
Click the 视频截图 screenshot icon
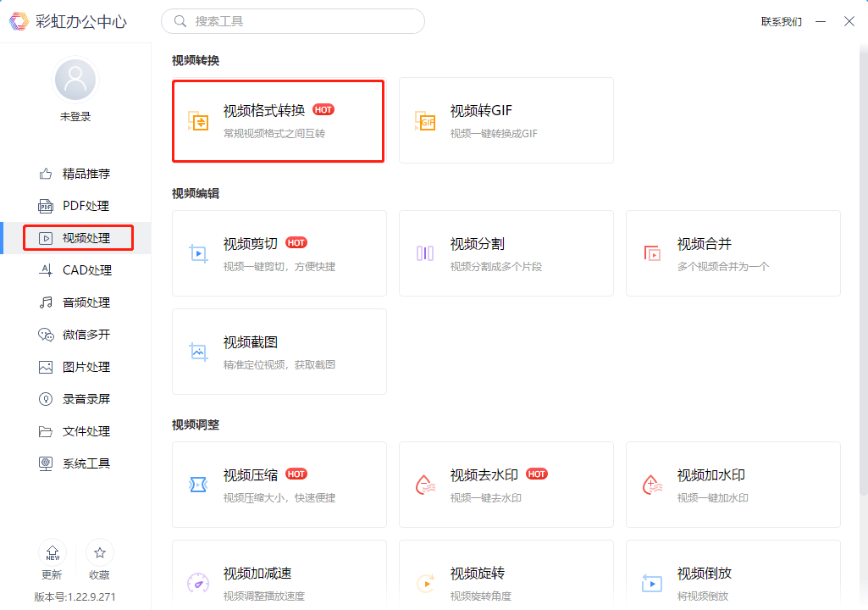click(198, 352)
